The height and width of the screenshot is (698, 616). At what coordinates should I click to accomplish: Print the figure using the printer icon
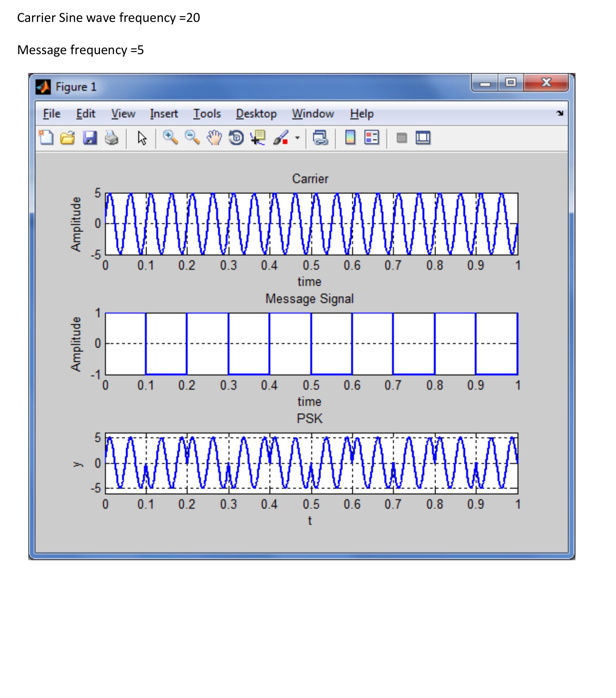112,138
